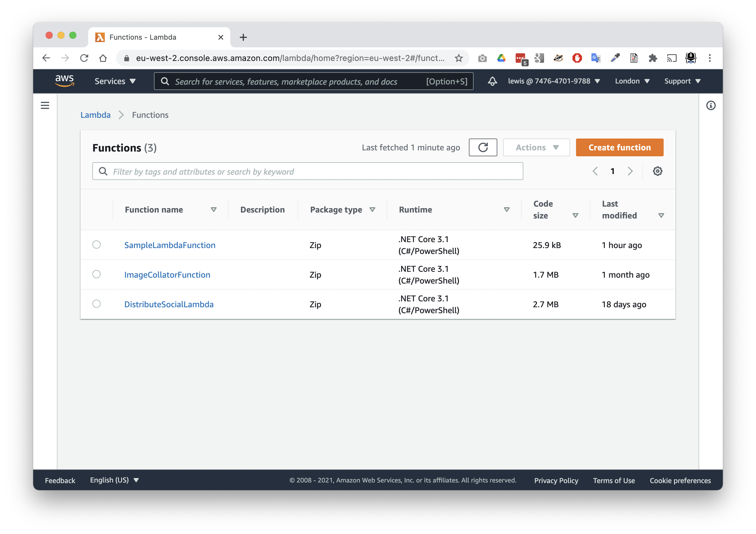The image size is (756, 534).
Task: Open the English (US) language selector
Action: pos(114,480)
